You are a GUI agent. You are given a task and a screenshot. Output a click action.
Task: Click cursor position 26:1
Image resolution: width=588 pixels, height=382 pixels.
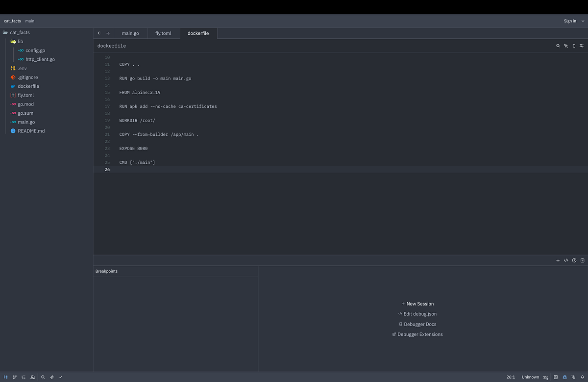(511, 377)
